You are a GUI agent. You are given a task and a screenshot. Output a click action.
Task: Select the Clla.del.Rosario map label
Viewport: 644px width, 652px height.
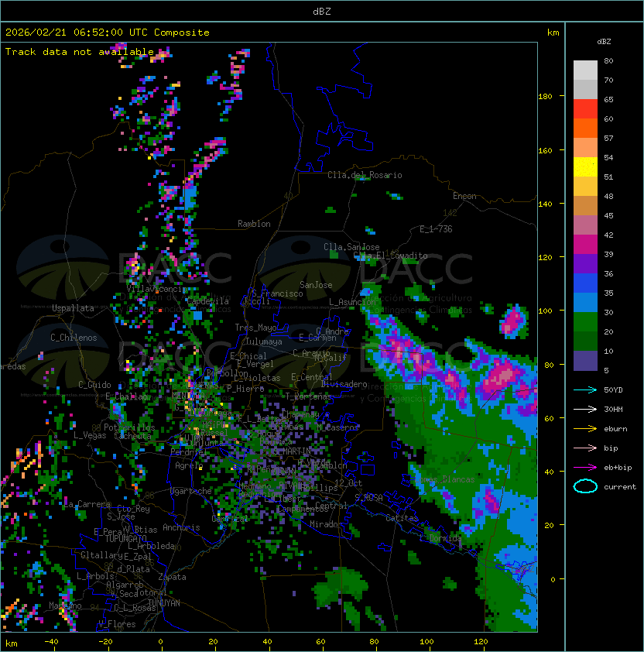[365, 175]
